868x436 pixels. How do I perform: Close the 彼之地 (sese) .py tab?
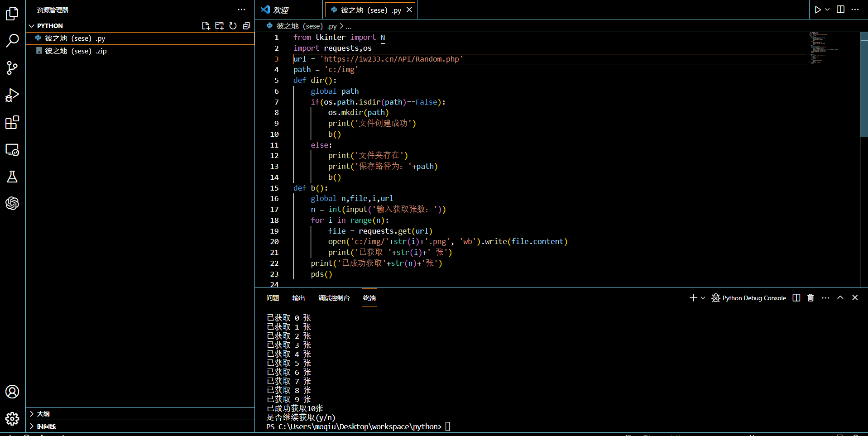tap(409, 10)
